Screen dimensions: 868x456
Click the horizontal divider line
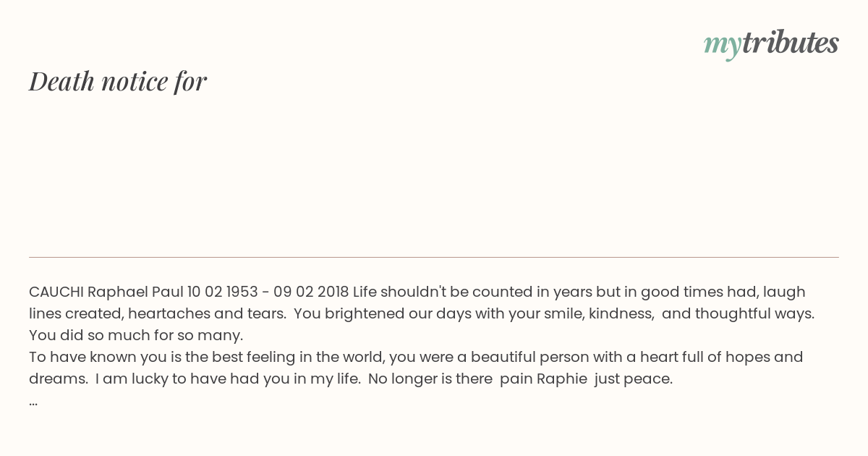434,257
